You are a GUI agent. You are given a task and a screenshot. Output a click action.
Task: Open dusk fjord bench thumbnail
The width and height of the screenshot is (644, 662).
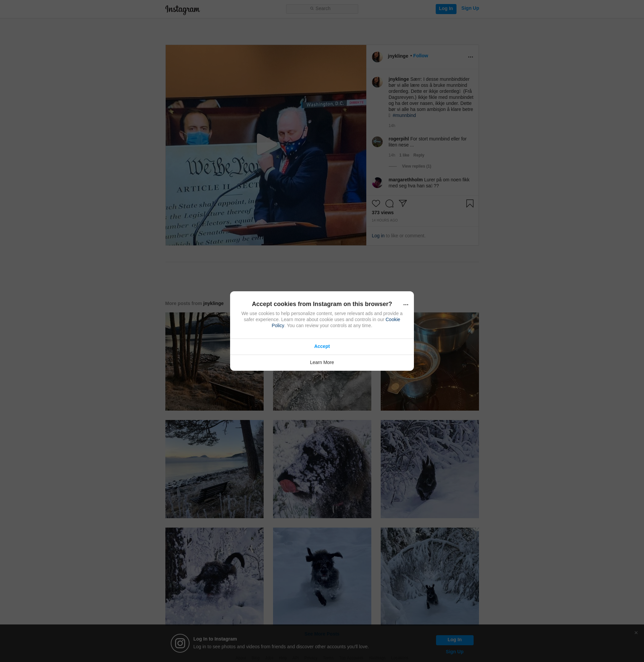(214, 469)
